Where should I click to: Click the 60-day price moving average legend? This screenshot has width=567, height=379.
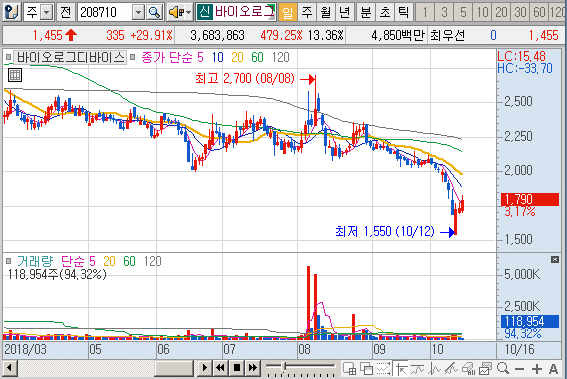click(x=257, y=57)
